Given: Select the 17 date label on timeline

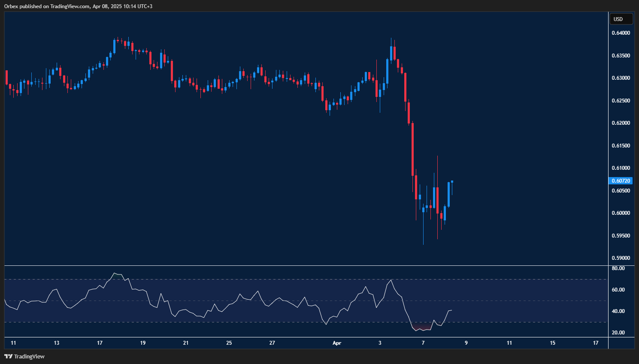Looking at the screenshot, I should [99, 343].
